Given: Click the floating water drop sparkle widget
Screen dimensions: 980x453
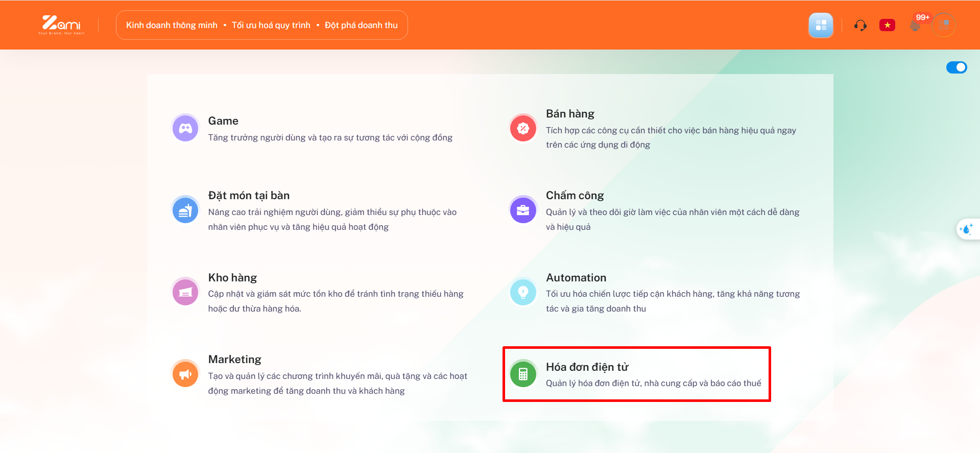Looking at the screenshot, I should pyautogui.click(x=966, y=229).
